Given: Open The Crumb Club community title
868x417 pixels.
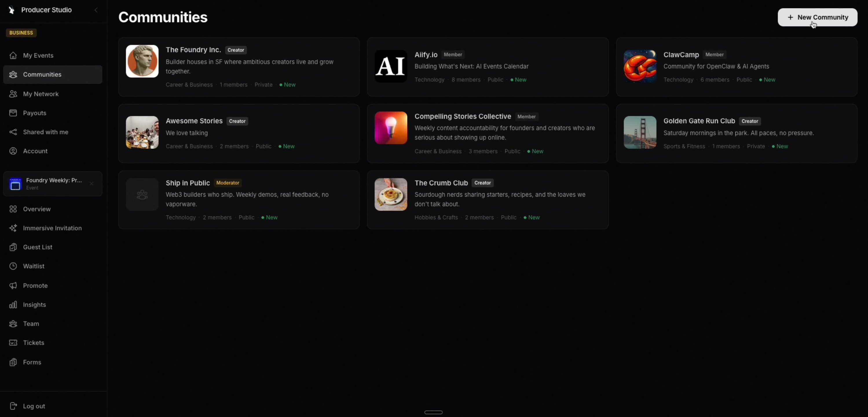Looking at the screenshot, I should click(x=441, y=183).
